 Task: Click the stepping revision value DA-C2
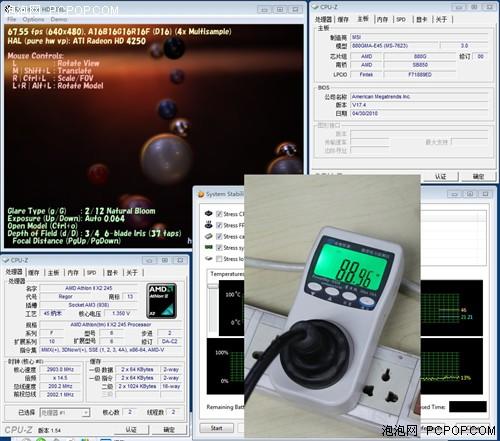point(169,341)
